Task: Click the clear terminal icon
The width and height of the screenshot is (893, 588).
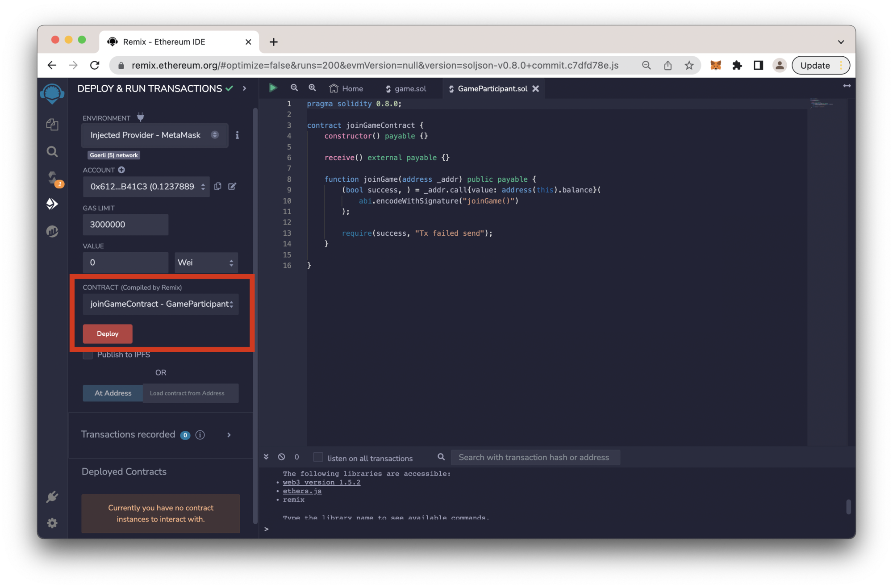Action: 281,457
